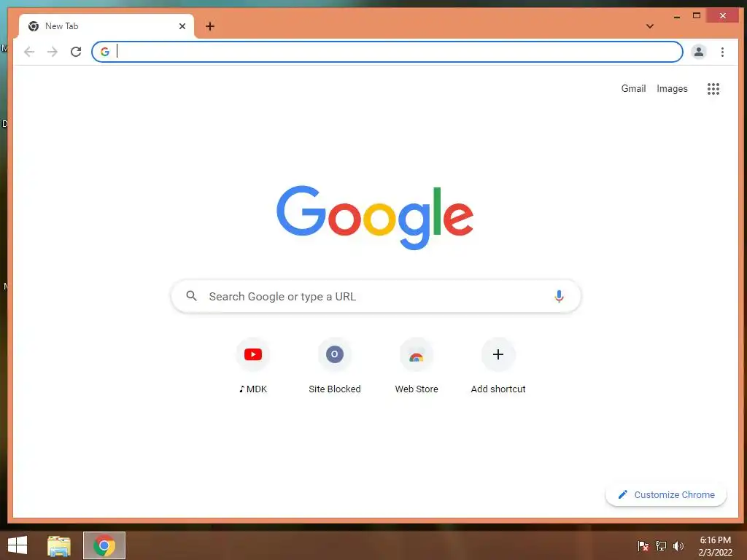Open Google Images link
This screenshot has height=560, width=747.
tap(672, 88)
